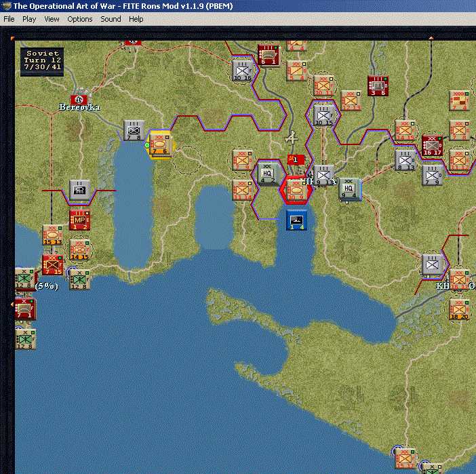Select the grey motorized battalion without numbers
Image resolution: width=476 pixels, height=474 pixels.
coord(79,190)
